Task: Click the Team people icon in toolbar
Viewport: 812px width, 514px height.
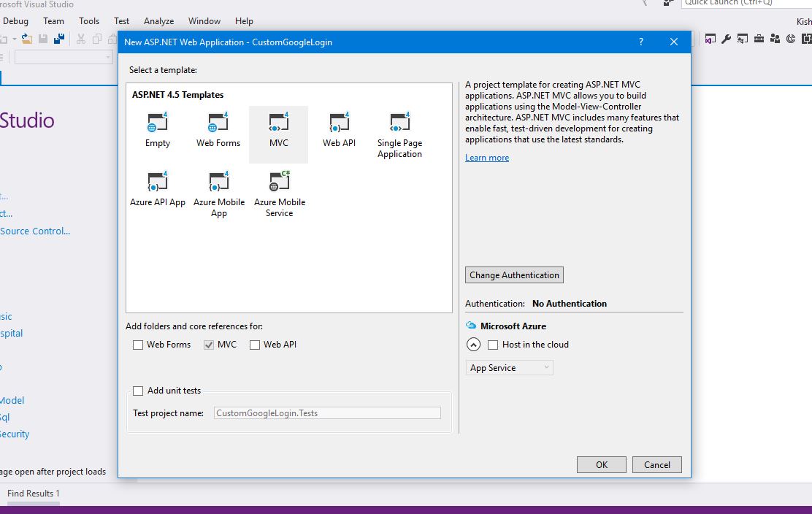Action: [x=775, y=39]
